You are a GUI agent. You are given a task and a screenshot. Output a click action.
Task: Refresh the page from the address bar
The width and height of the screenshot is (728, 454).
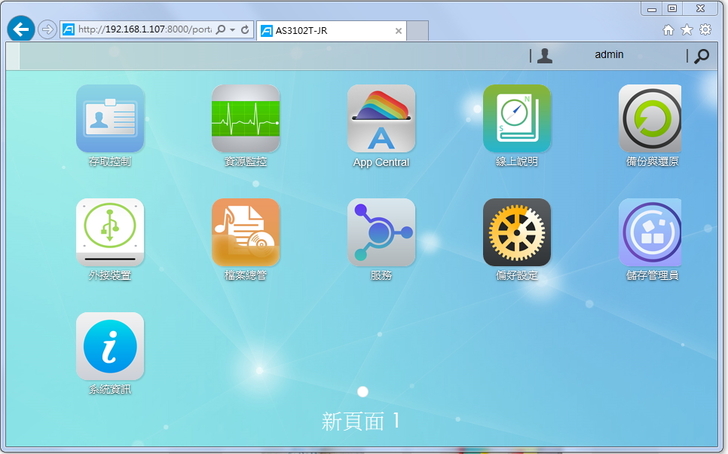coord(245,30)
